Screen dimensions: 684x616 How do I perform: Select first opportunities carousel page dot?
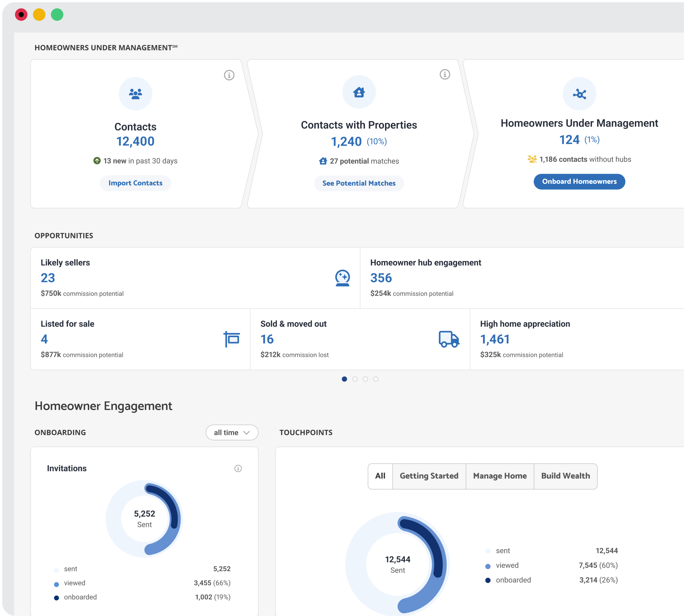tap(344, 379)
